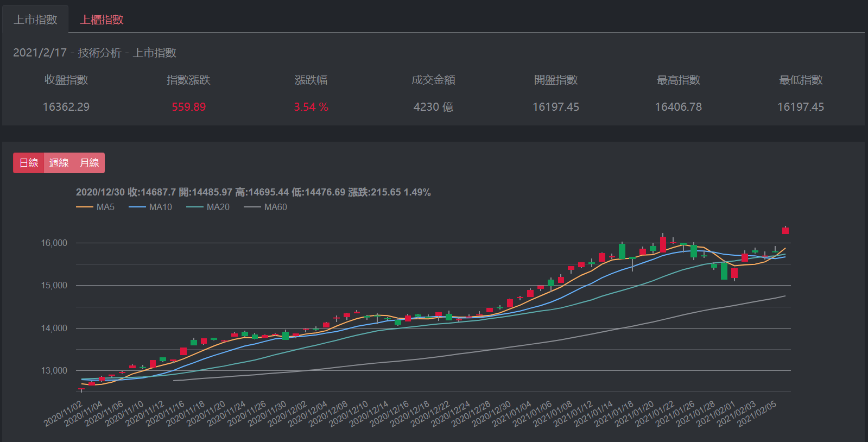Open the 上櫃指數 tab

click(x=102, y=20)
